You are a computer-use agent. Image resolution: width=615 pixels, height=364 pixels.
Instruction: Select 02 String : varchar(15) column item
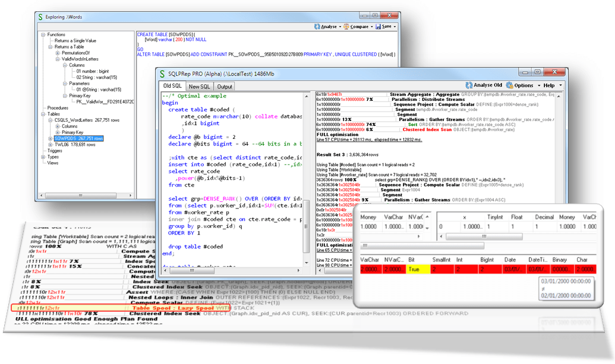point(96,78)
